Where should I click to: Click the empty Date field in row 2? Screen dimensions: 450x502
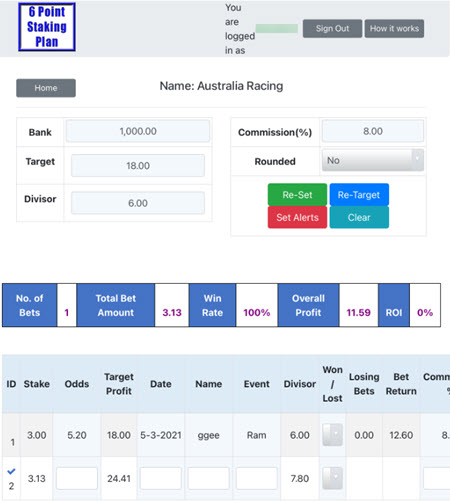pos(161,478)
